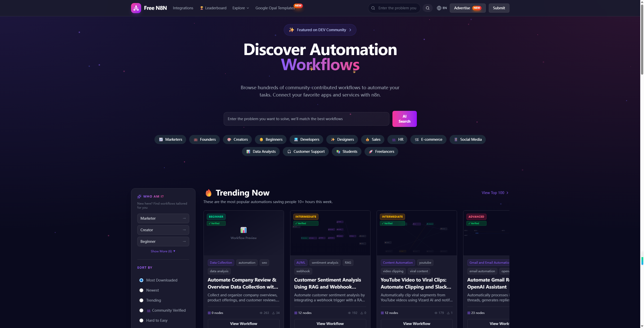Open Integrations in the navigation bar
Viewport: 644px width, 328px height.
point(183,8)
